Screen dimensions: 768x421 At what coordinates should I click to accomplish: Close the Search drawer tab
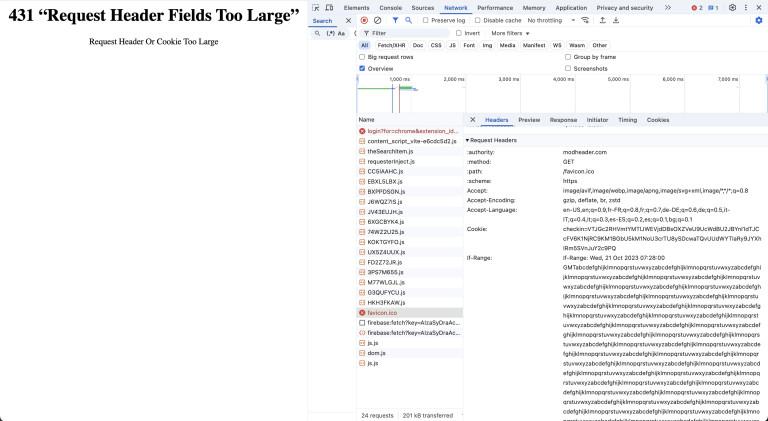pos(348,21)
